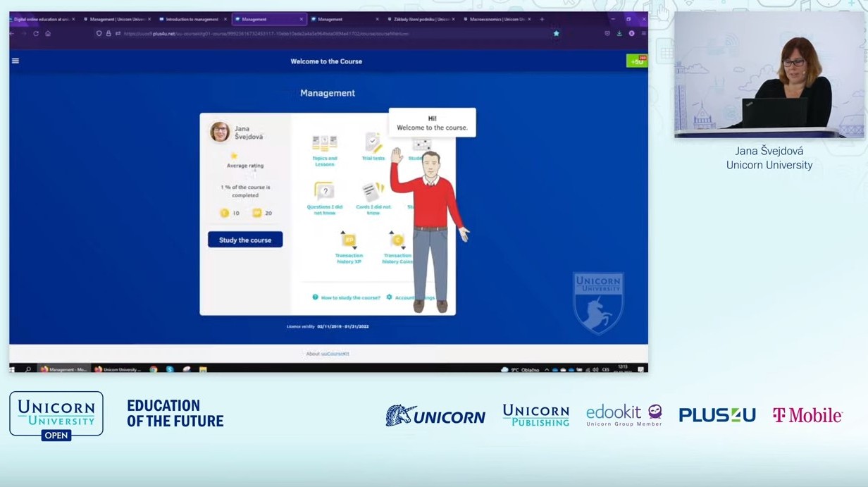
Task: Open the Pocket icon in browser toolbar
Action: (607, 33)
